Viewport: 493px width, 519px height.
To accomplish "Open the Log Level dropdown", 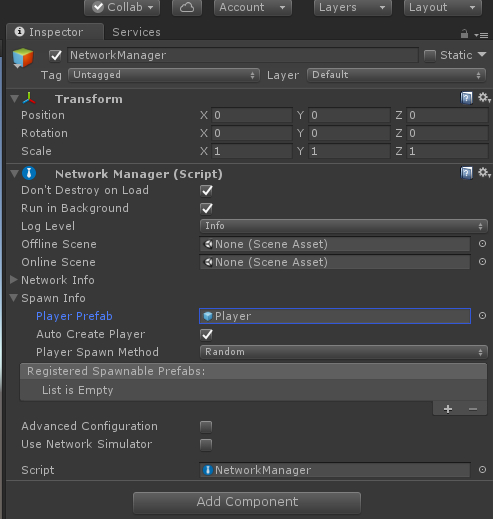I will (343, 226).
